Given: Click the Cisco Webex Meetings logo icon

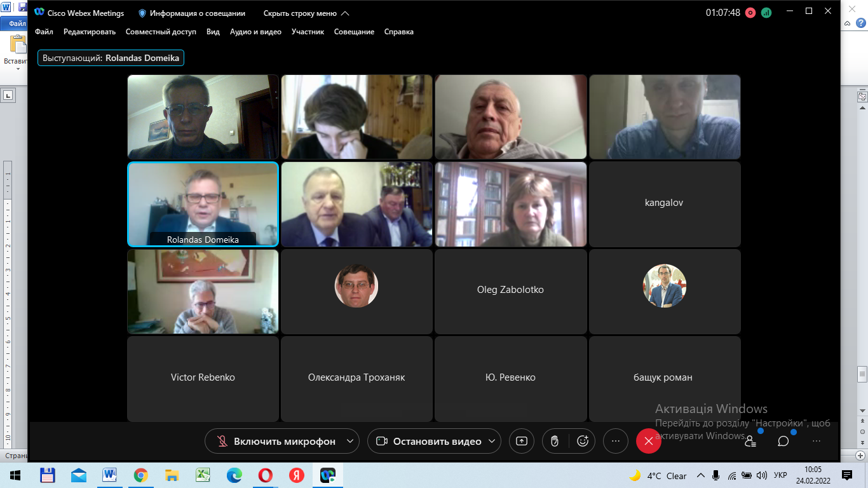Looking at the screenshot, I should pyautogui.click(x=39, y=13).
